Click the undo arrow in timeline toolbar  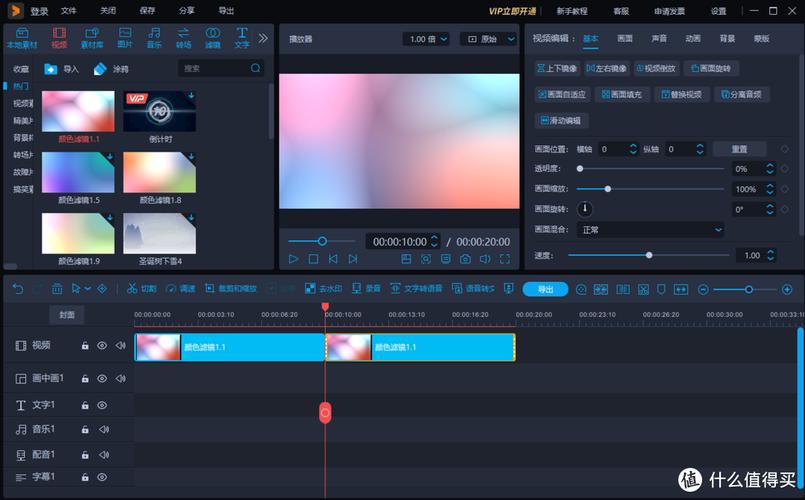pos(18,288)
